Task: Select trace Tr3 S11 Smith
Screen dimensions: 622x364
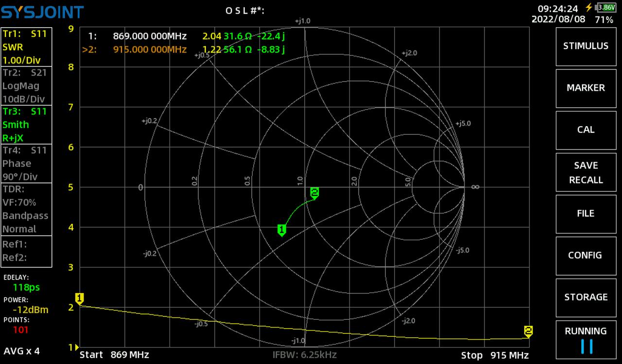Action: pos(26,125)
